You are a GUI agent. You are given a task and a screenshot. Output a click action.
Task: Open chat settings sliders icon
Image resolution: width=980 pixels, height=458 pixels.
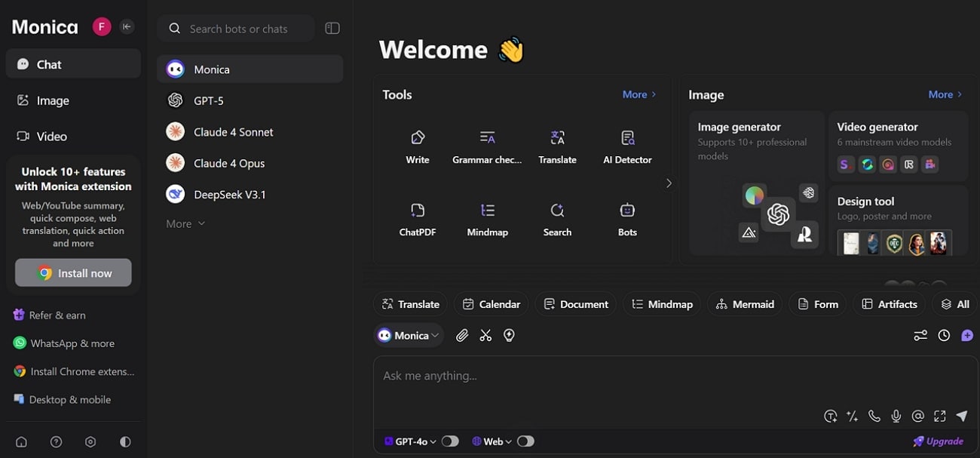[920, 336]
